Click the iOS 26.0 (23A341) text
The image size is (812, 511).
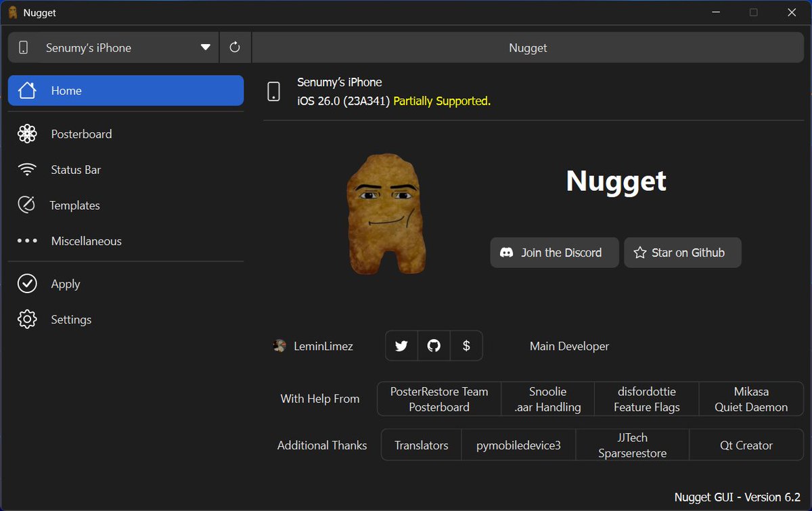[x=344, y=101]
